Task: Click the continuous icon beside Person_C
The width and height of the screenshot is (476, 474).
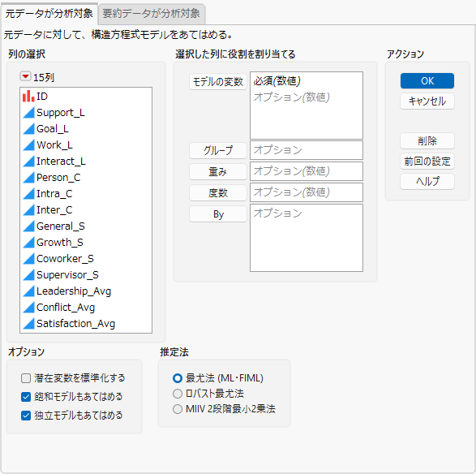Action: coord(29,178)
